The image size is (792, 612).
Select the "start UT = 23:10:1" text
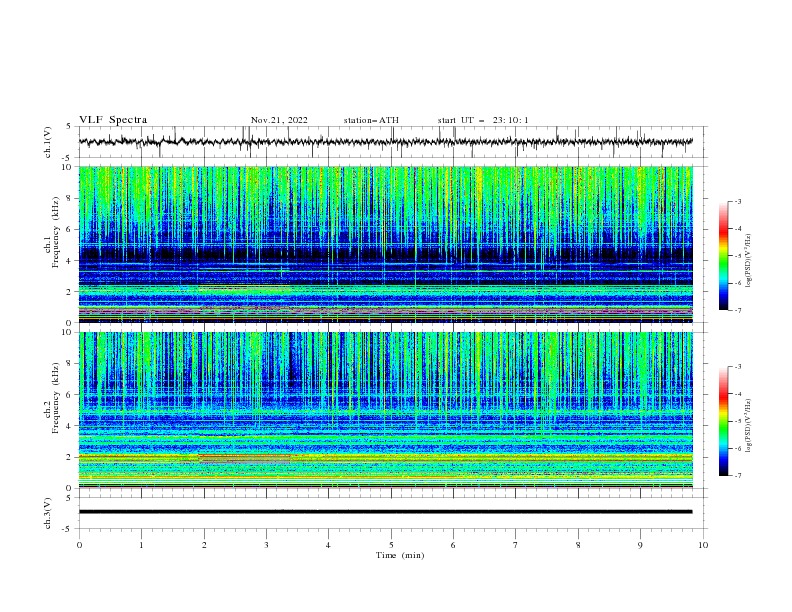click(483, 120)
